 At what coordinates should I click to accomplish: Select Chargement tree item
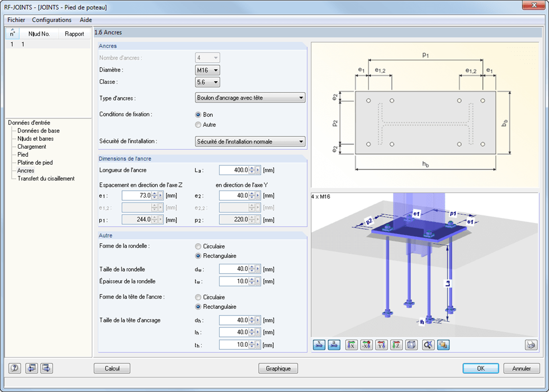pyautogui.click(x=32, y=147)
